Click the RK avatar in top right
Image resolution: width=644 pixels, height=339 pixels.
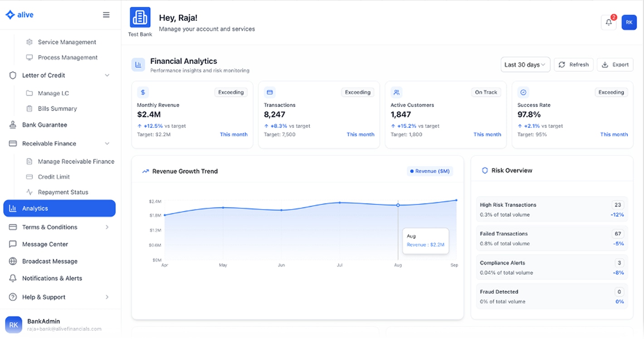629,23
